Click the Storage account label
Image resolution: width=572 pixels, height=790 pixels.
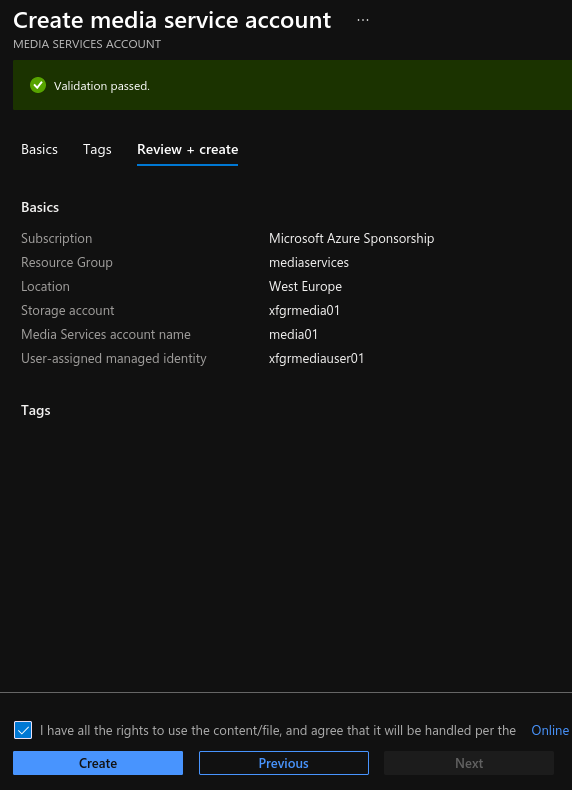point(68,310)
